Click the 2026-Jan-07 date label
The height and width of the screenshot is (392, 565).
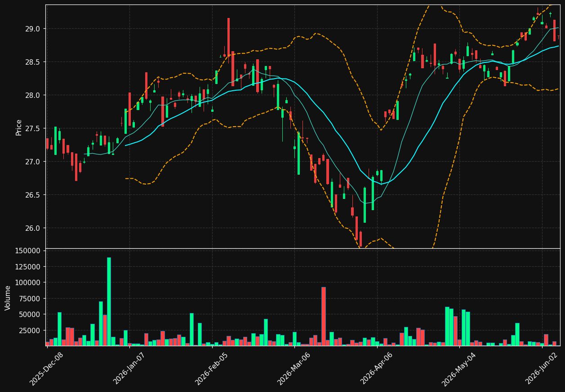click(129, 369)
